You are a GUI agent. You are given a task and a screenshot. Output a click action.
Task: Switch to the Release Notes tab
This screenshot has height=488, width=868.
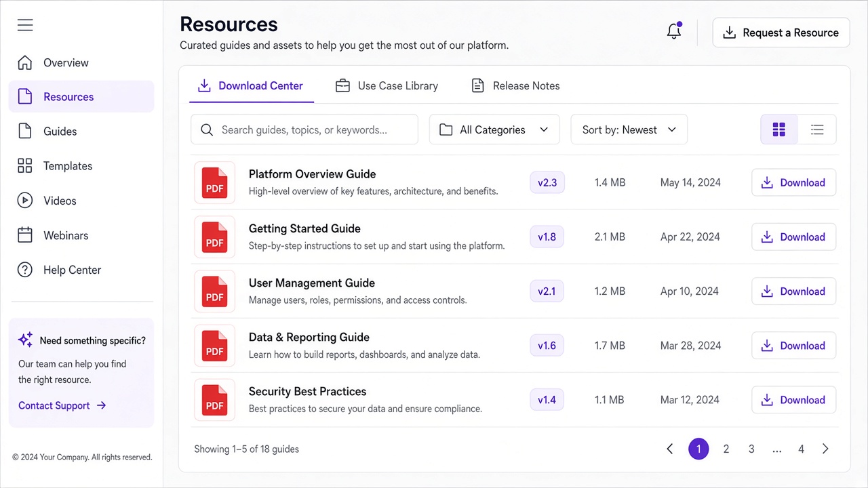(515, 86)
